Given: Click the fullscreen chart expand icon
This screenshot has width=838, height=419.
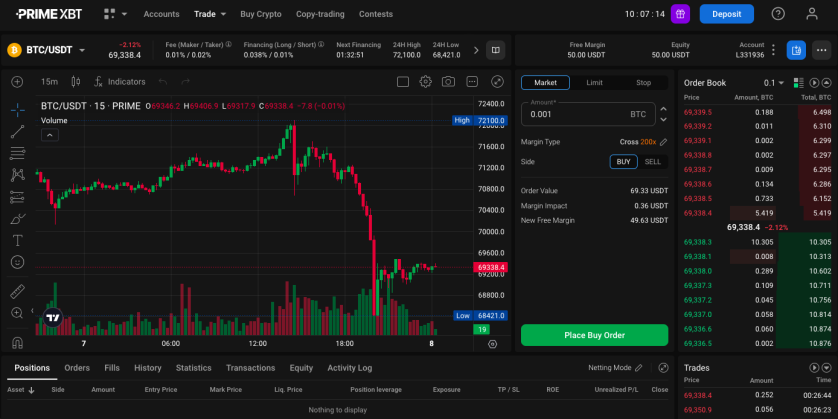Looking at the screenshot, I should 498,82.
